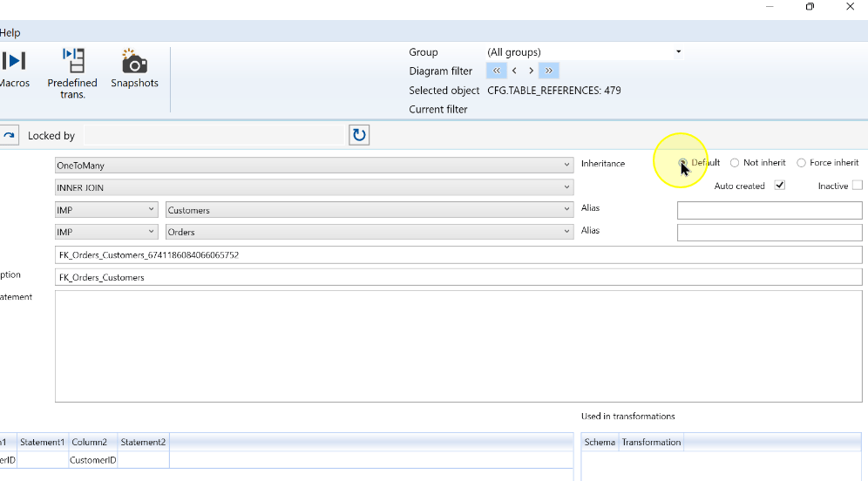Viewport: 868px width, 481px height.
Task: Open the Macros tool
Action: coord(15,67)
